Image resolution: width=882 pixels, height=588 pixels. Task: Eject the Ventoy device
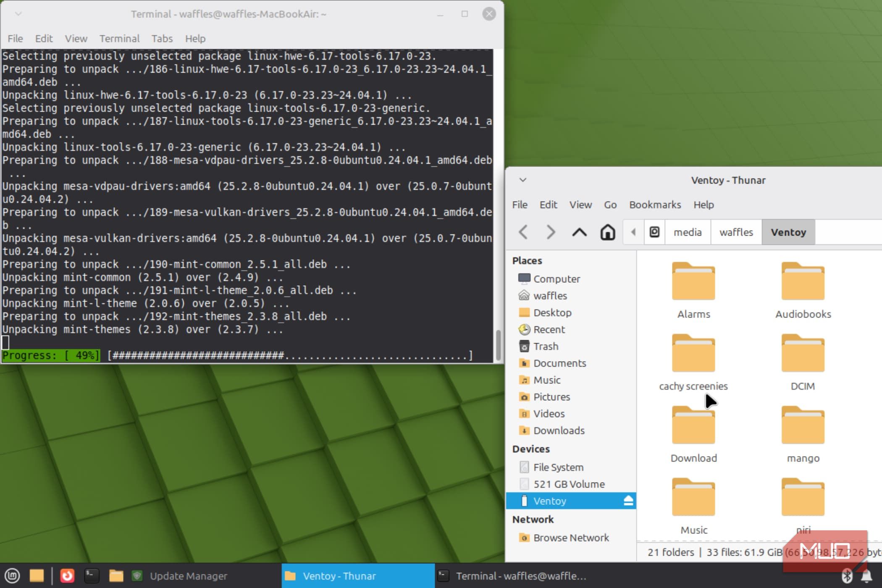pos(628,501)
